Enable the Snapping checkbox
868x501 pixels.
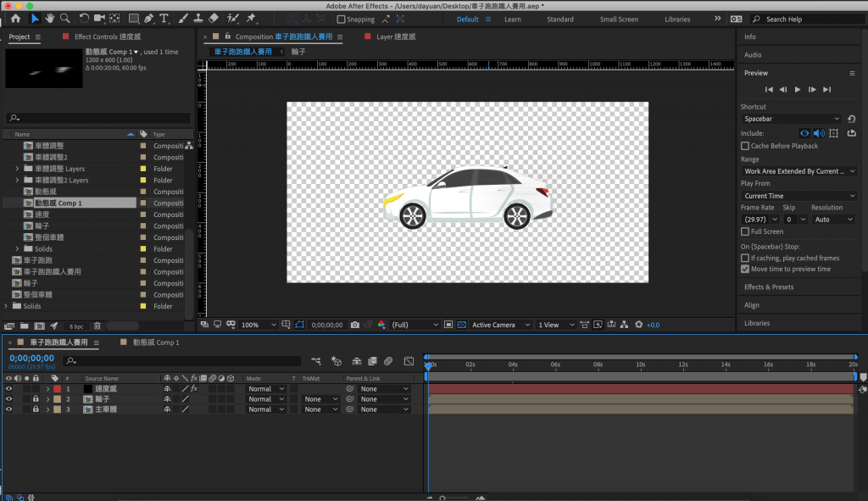[x=342, y=19]
